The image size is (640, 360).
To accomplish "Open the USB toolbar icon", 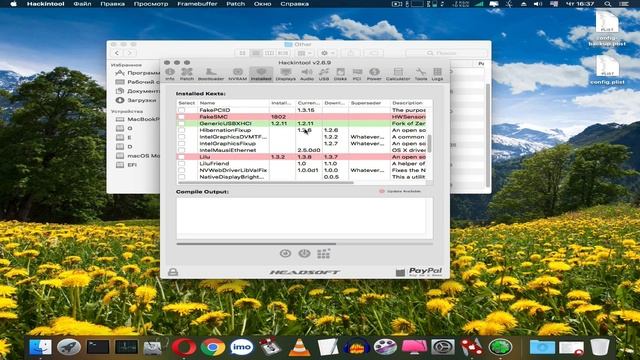I will (324, 74).
